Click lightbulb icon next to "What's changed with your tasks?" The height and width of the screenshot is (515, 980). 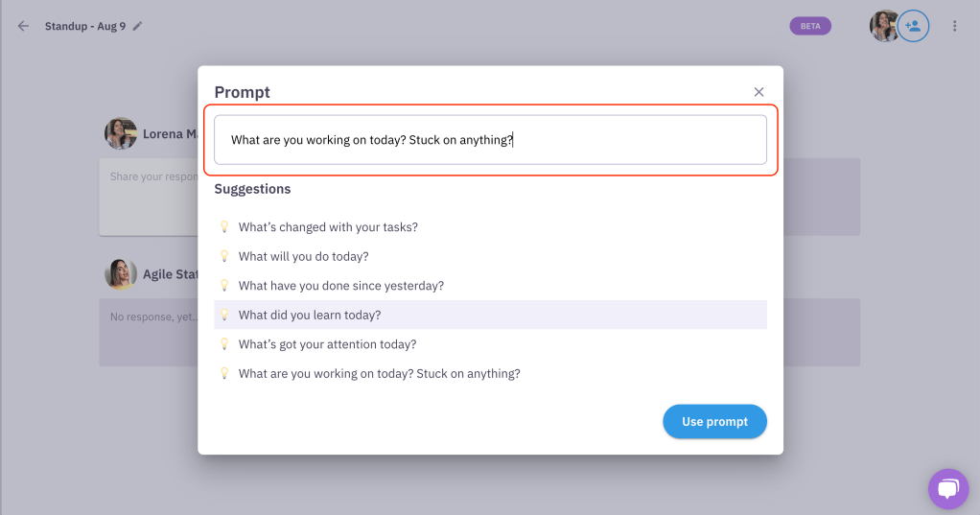coord(224,227)
